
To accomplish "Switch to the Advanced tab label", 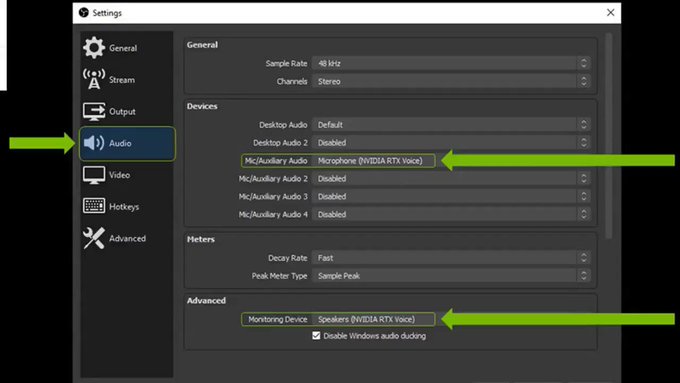I will pos(127,238).
